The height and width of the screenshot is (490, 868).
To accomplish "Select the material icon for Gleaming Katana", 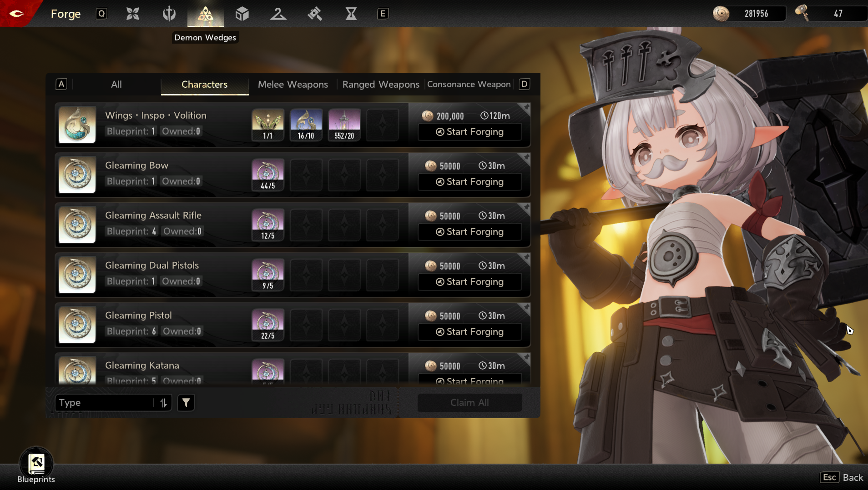I will click(268, 372).
